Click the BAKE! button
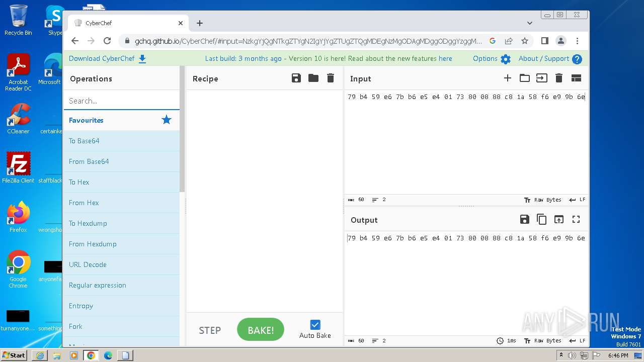This screenshot has height=362, width=644. point(261,330)
